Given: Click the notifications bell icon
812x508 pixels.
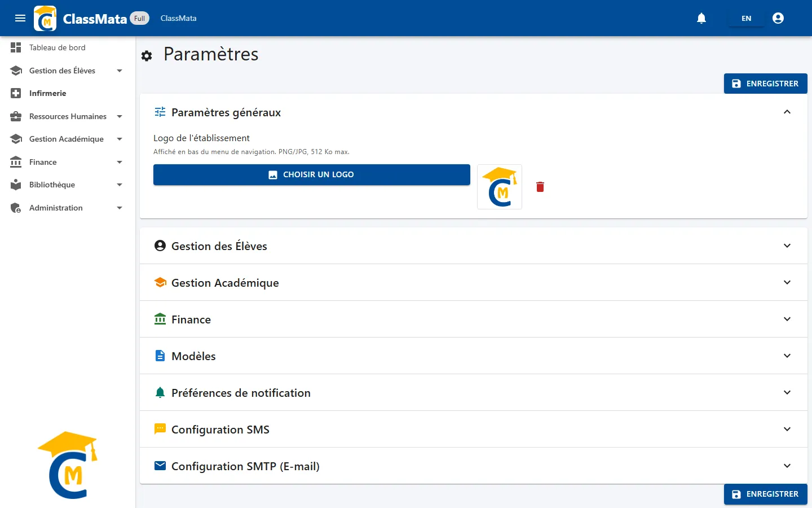Looking at the screenshot, I should 701,18.
